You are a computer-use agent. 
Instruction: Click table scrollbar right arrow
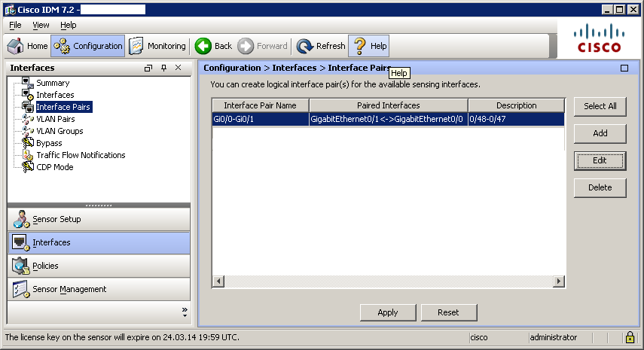559,282
